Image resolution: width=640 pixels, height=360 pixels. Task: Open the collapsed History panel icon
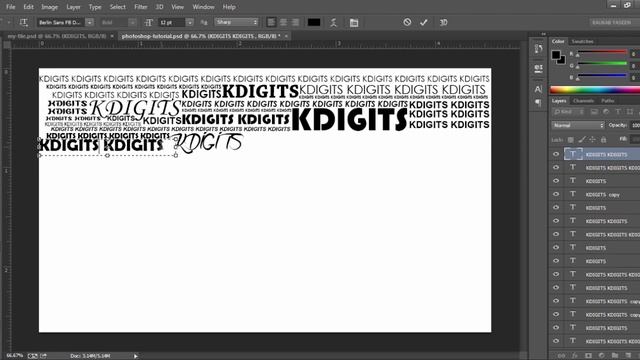(538, 49)
